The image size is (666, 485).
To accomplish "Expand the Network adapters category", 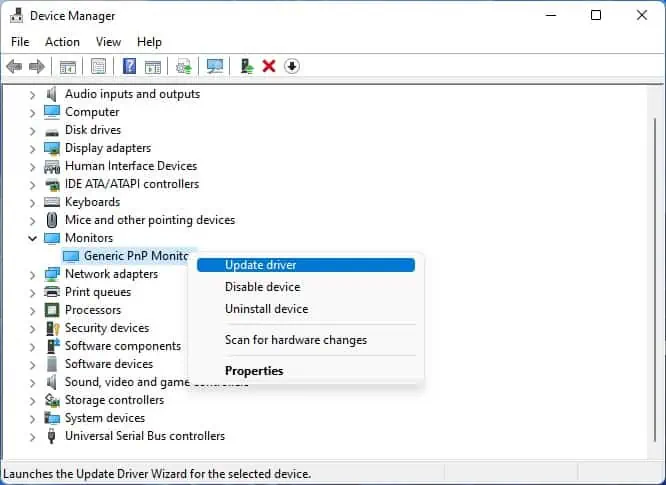I will 32,275.
